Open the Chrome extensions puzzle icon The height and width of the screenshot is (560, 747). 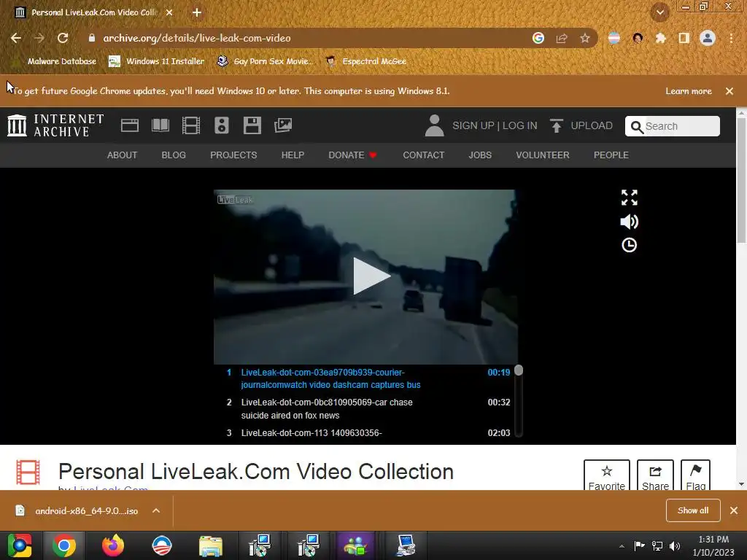coord(661,38)
